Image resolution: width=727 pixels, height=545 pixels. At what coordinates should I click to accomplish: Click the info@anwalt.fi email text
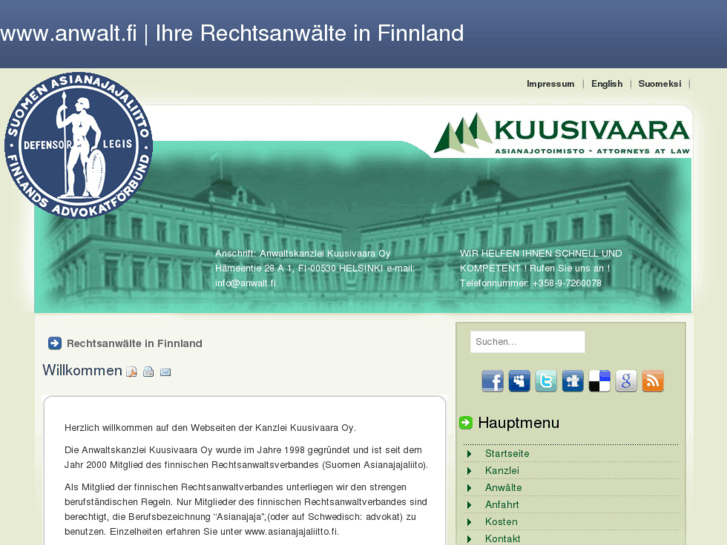click(x=245, y=283)
